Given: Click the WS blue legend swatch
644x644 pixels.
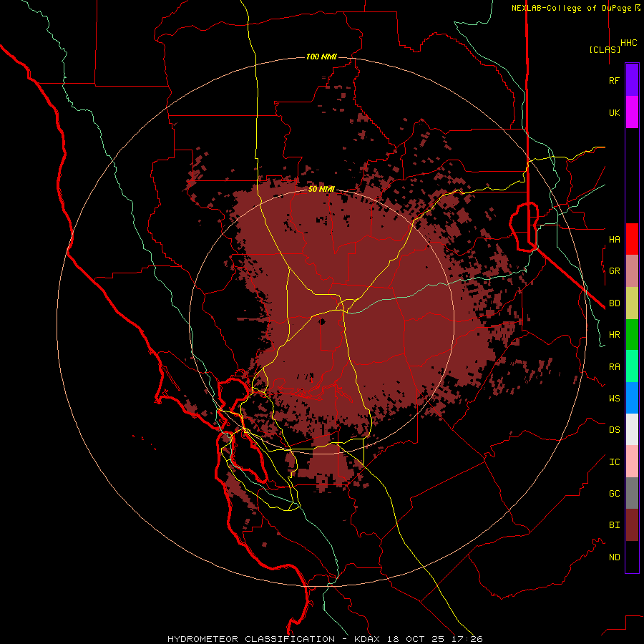Looking at the screenshot, I should coord(632,398).
